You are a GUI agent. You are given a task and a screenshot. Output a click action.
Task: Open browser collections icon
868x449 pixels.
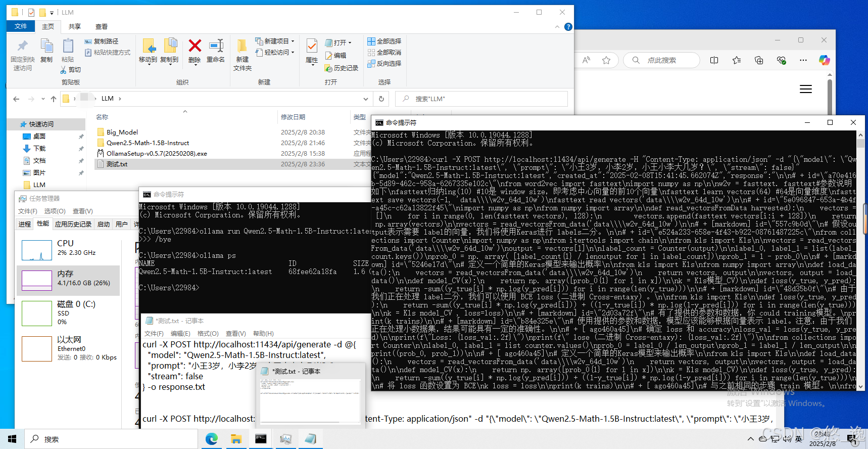pyautogui.click(x=759, y=60)
